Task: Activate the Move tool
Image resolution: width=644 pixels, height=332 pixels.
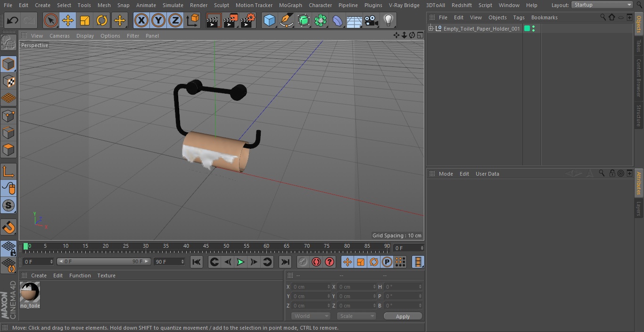Action: 68,20
